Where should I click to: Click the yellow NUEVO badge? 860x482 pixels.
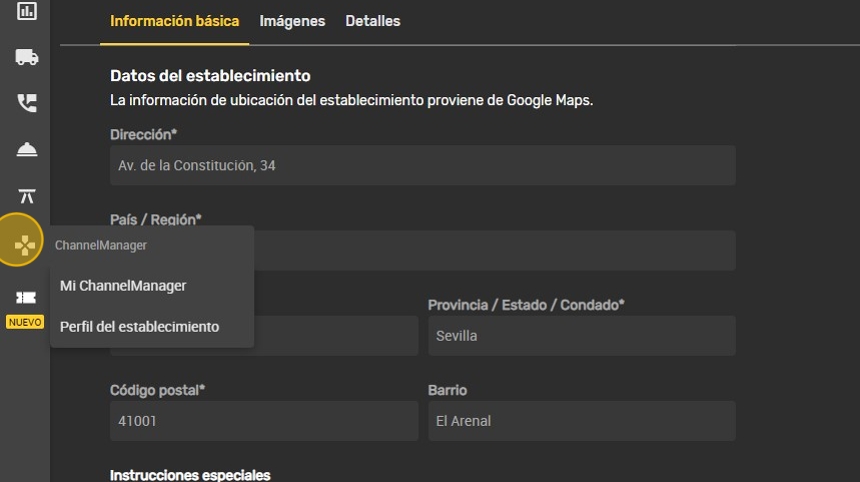point(25,322)
